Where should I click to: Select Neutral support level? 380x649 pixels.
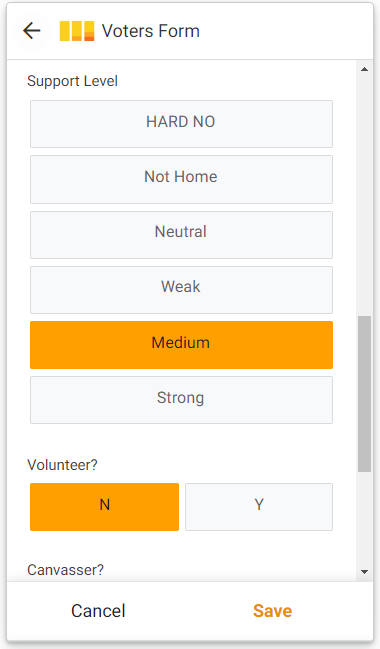181,235
